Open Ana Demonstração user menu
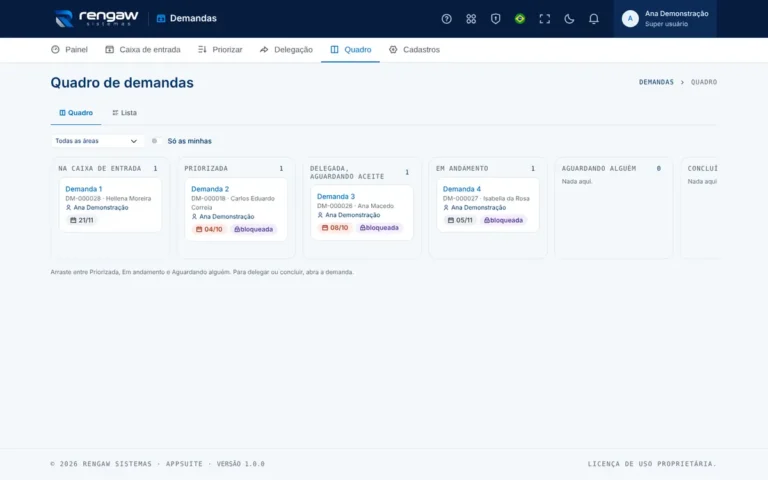 coord(665,19)
